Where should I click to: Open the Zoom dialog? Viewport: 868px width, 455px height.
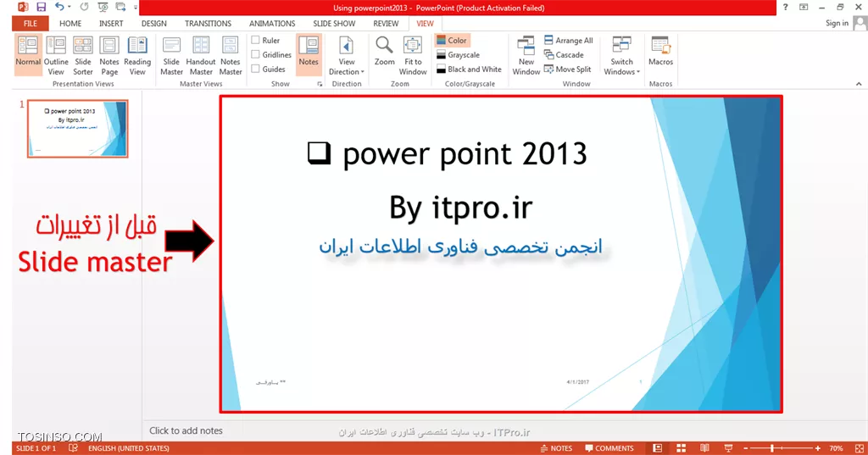tap(384, 52)
